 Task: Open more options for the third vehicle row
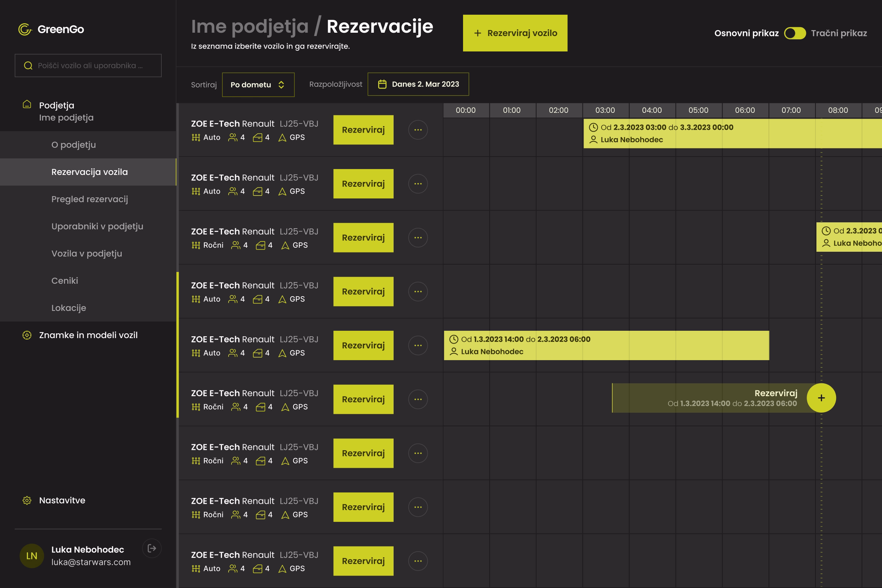(x=418, y=237)
